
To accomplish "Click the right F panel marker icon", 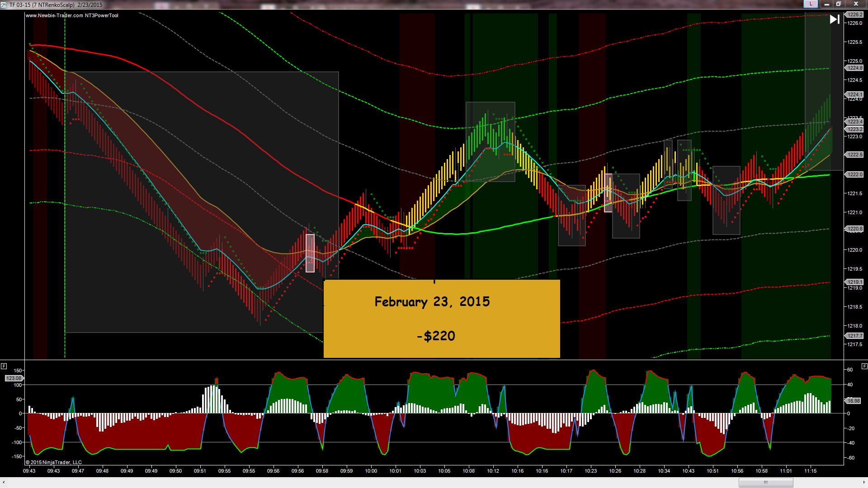I will pos(864,366).
